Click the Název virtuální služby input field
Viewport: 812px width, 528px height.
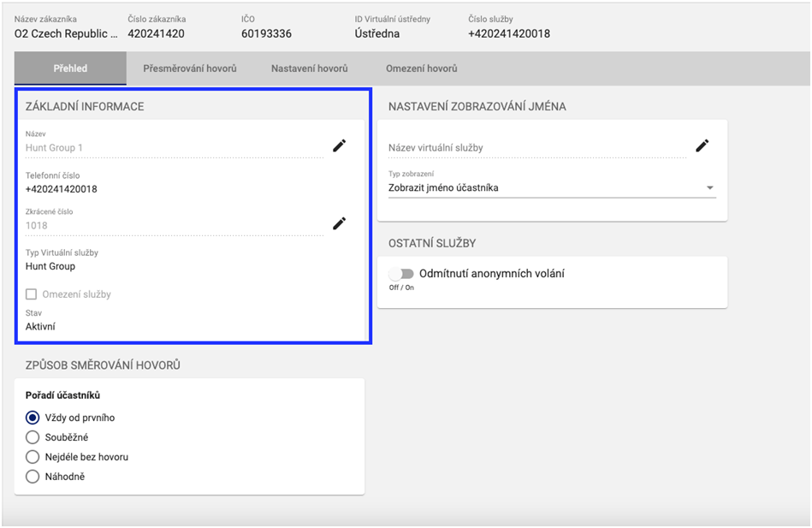[535, 148]
